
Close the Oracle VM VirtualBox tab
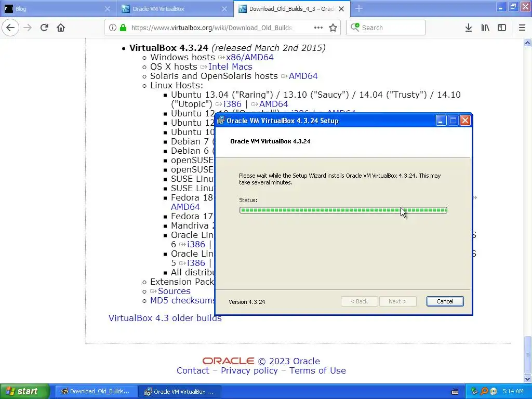[x=224, y=9]
